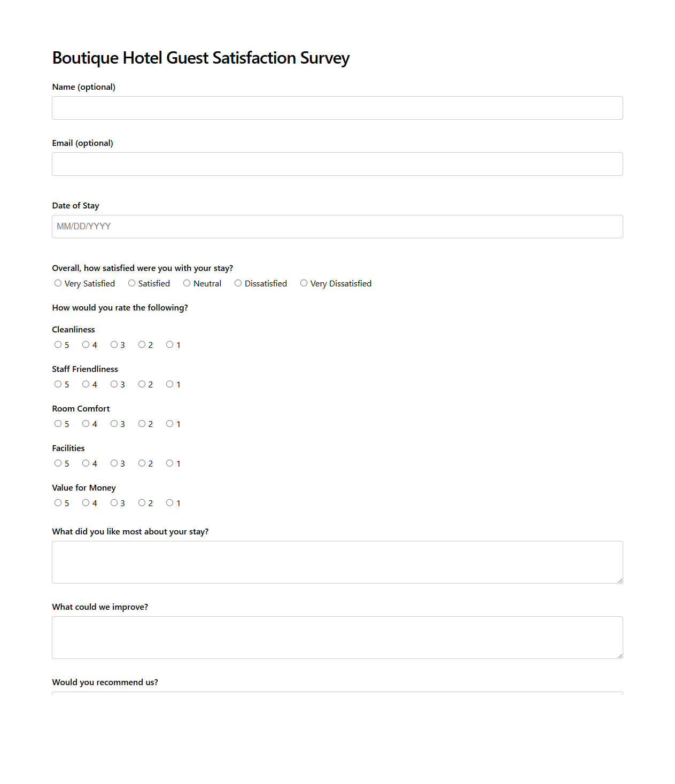
Task: Give Cleanliness a rating of 1
Action: [x=169, y=344]
